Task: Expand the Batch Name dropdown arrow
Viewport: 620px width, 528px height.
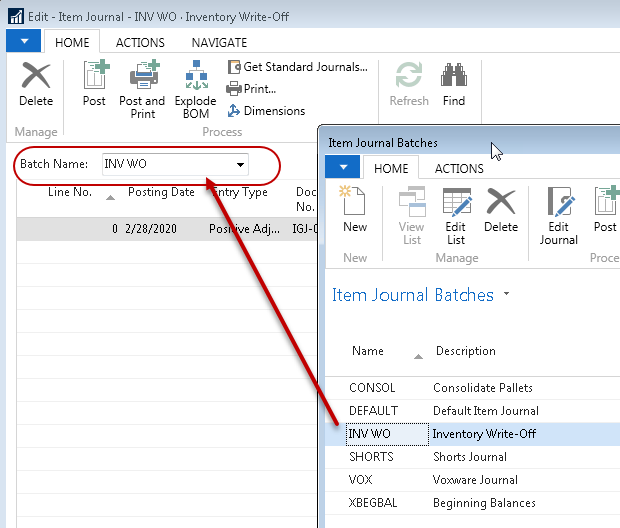Action: pyautogui.click(x=240, y=164)
